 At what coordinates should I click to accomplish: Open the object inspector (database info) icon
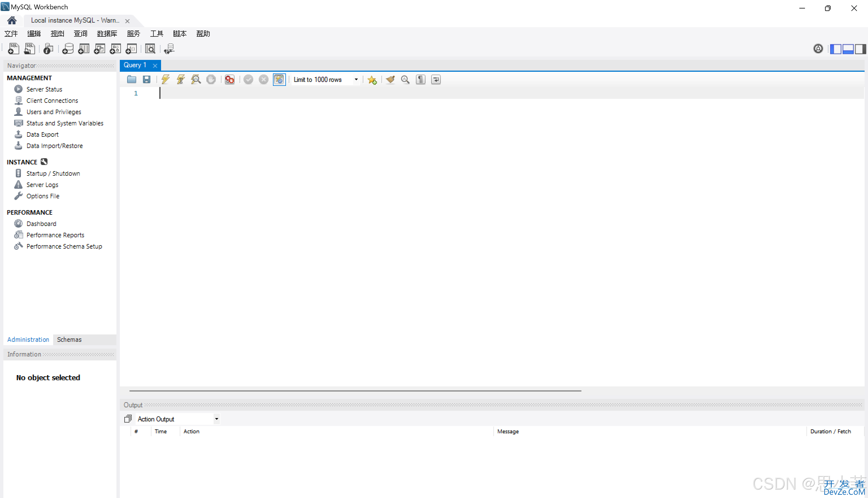48,49
